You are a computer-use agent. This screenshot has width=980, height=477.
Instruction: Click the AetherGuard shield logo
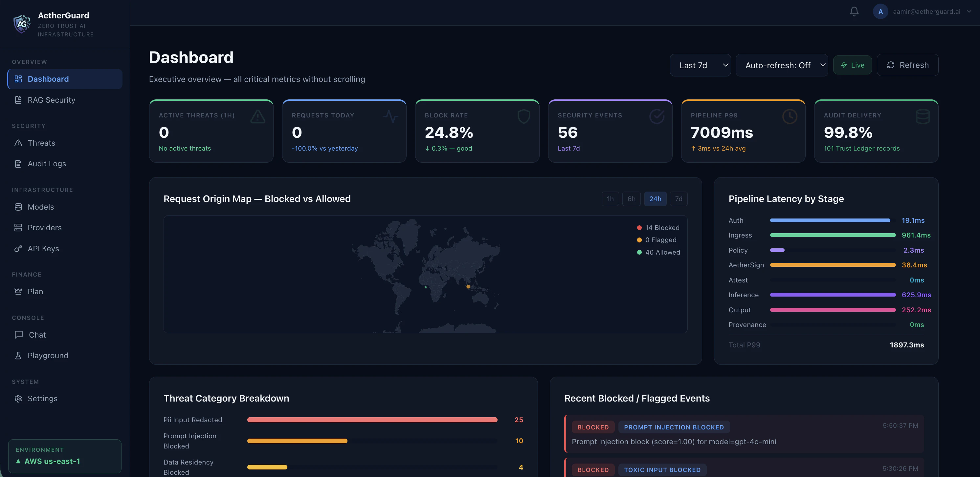click(x=22, y=24)
